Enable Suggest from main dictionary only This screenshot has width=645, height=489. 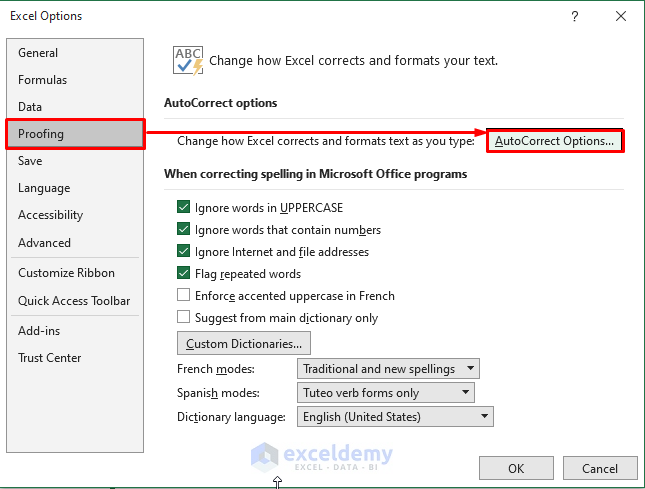(184, 318)
